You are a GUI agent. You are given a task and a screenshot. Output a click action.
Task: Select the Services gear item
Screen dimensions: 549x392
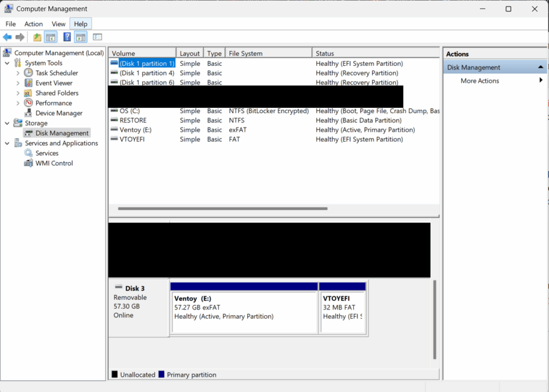pyautogui.click(x=47, y=153)
